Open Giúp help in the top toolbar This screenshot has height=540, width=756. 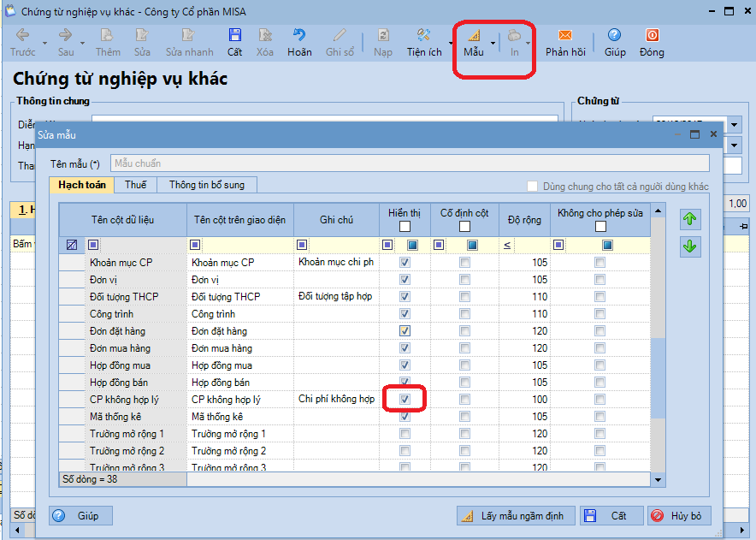(x=614, y=36)
